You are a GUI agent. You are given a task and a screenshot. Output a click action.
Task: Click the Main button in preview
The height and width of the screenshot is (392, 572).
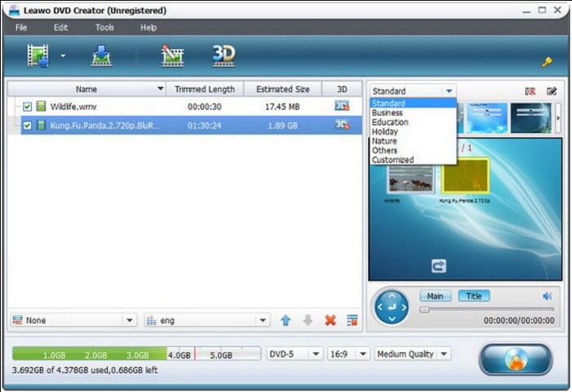[436, 296]
